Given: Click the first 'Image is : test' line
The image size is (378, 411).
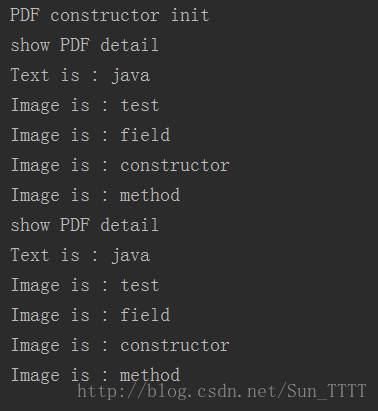Looking at the screenshot, I should click(x=85, y=106).
